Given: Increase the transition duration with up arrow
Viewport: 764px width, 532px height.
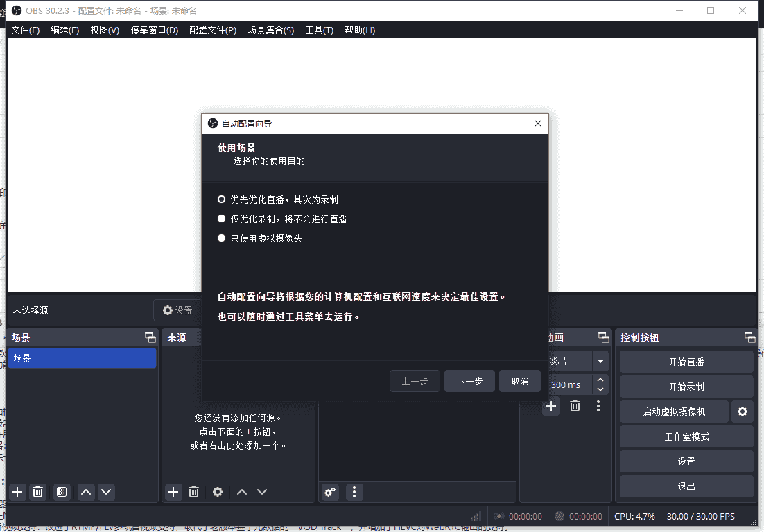Looking at the screenshot, I should pyautogui.click(x=600, y=380).
